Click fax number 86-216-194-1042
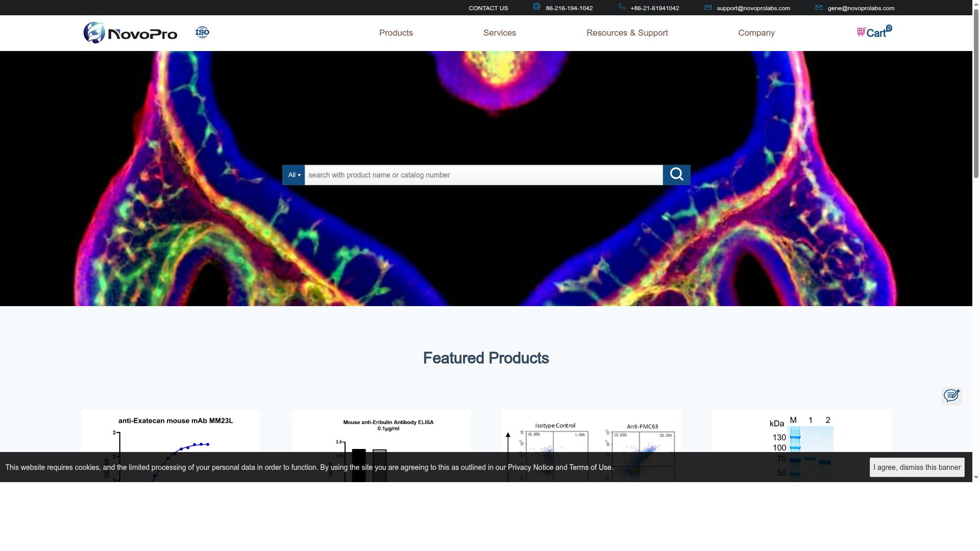The image size is (980, 551). point(569,8)
